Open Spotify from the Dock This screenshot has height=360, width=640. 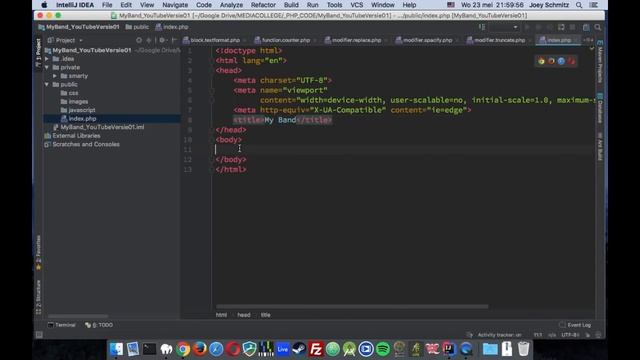pos(383,349)
